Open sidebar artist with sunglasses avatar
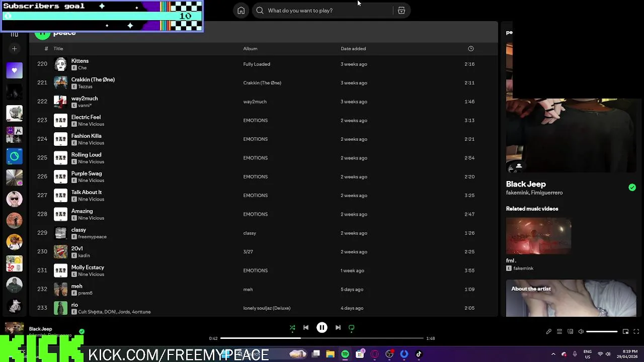 pyautogui.click(x=14, y=199)
